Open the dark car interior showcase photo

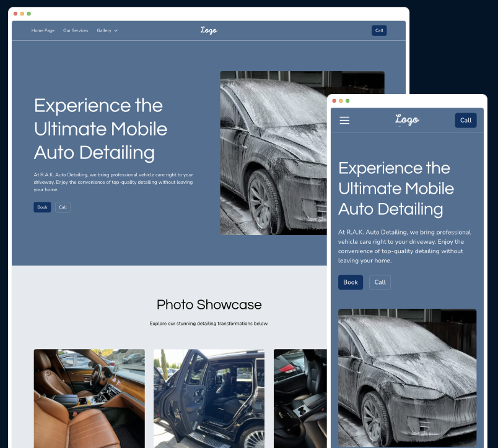(300, 398)
